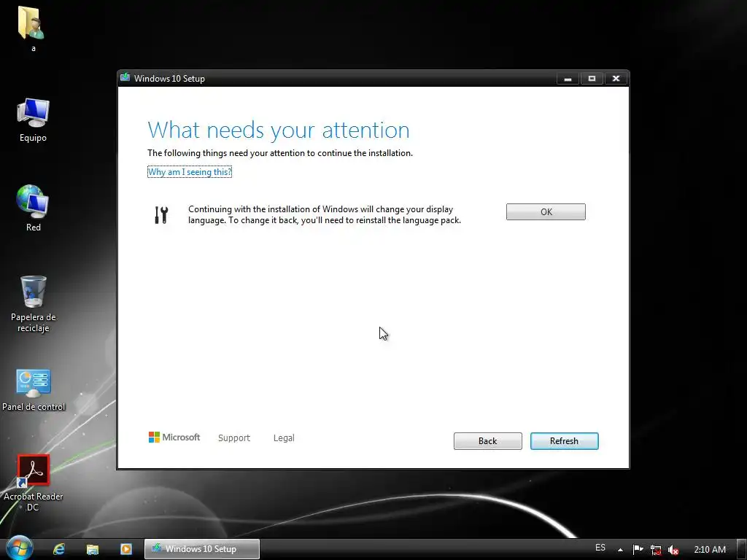Close the Windows 10 Setup window
Image resolution: width=747 pixels, height=560 pixels.
coord(616,79)
